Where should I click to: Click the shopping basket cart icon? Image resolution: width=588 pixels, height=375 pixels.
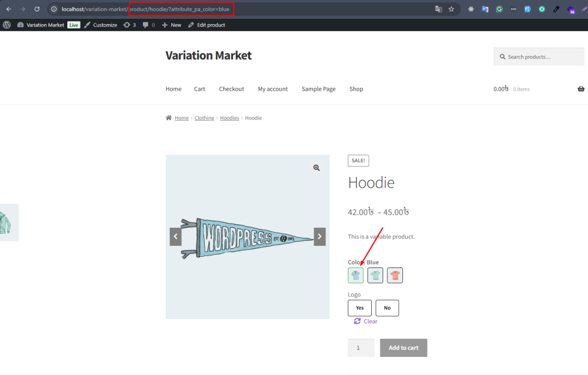(580, 89)
